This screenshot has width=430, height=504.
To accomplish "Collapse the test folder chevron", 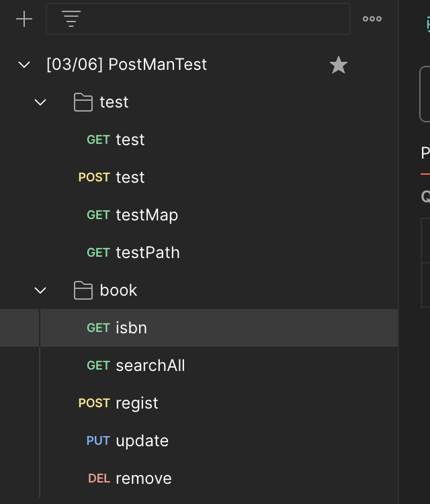I will coord(40,102).
